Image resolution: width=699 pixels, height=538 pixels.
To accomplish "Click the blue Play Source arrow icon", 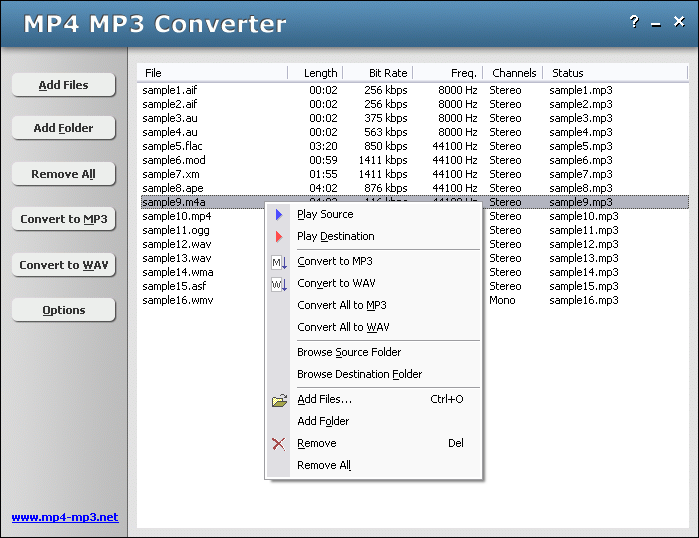I will click(x=279, y=214).
